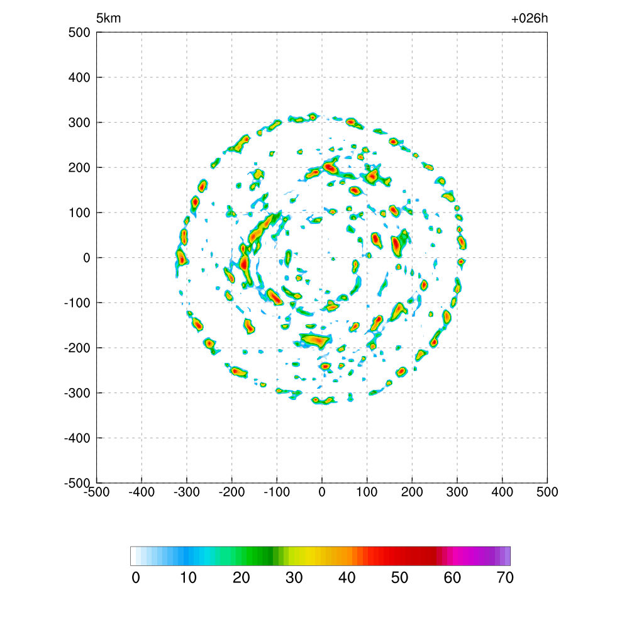The image size is (644, 644).
Task: Click the colorbar label 70
Action: coord(505,578)
